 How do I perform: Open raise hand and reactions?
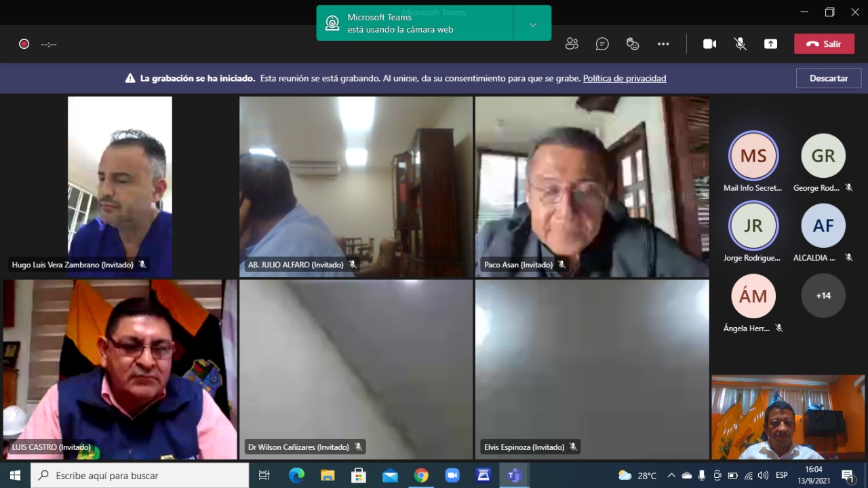(633, 44)
